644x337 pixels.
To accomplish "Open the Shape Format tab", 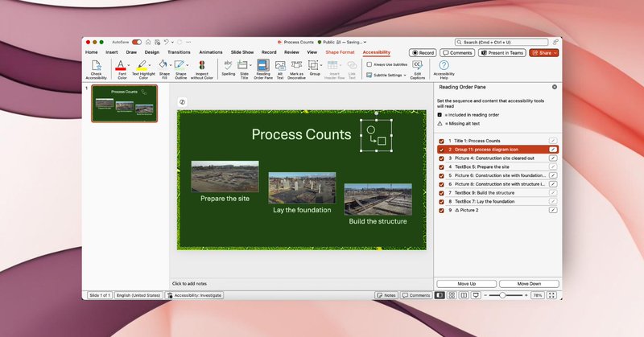I will [x=340, y=52].
